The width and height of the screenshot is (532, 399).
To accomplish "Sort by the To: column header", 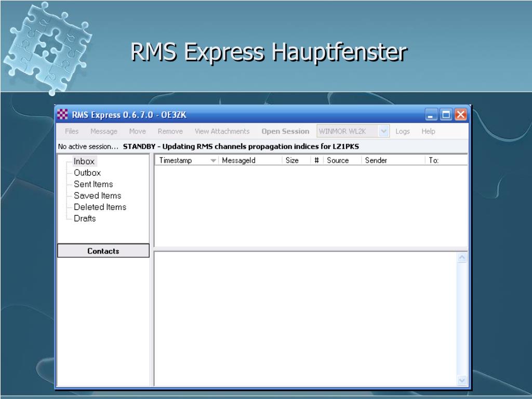I will coord(446,161).
